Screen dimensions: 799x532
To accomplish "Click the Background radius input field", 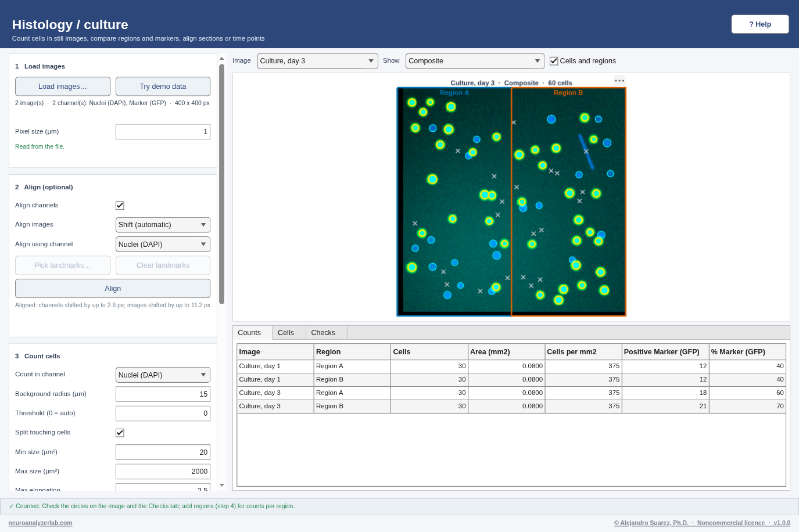I will [x=163, y=394].
